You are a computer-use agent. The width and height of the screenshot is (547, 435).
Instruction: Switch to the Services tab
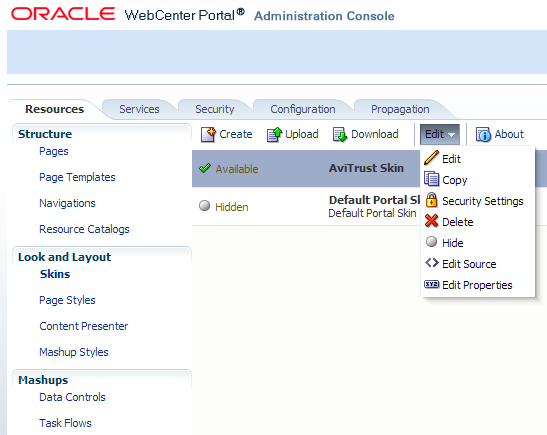coord(139,109)
